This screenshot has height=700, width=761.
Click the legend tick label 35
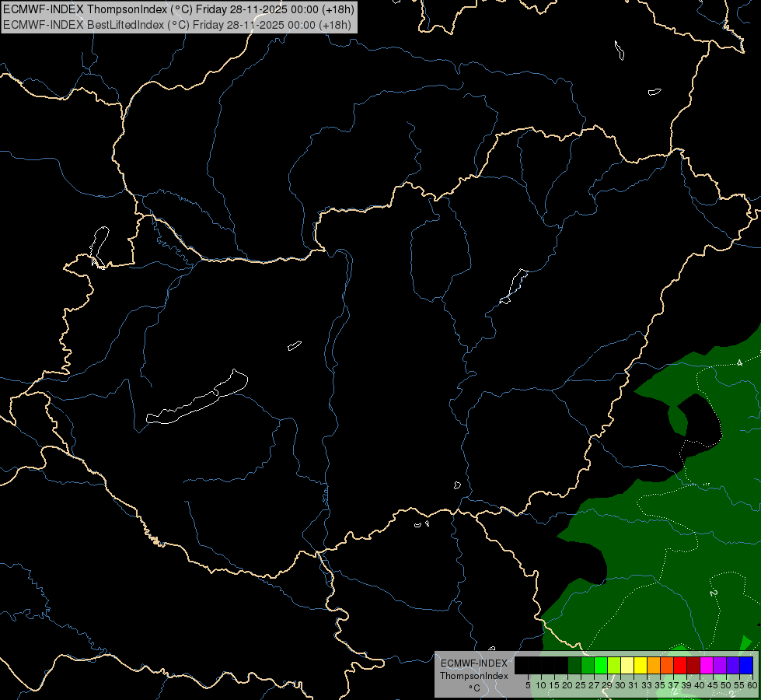click(660, 685)
